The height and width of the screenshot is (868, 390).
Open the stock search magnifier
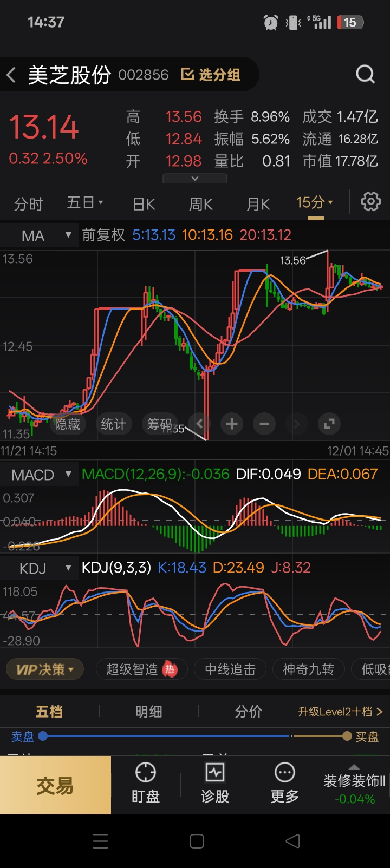tap(365, 74)
